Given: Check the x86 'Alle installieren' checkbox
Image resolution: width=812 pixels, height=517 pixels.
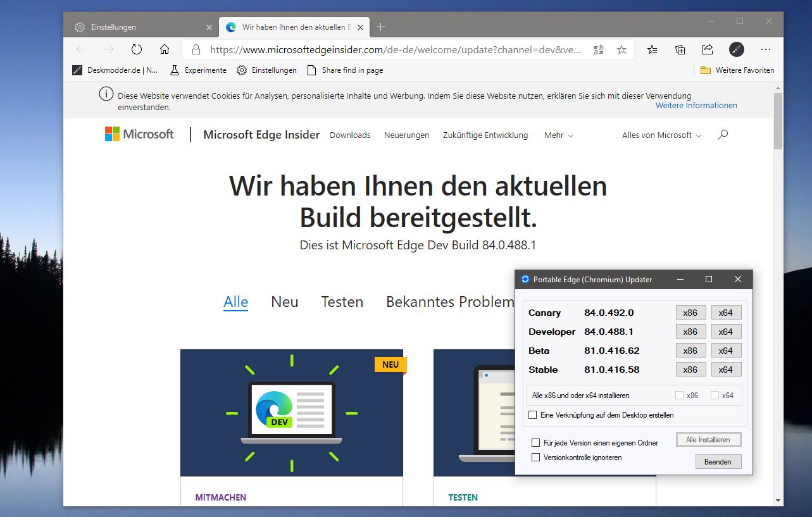Looking at the screenshot, I should (x=680, y=396).
